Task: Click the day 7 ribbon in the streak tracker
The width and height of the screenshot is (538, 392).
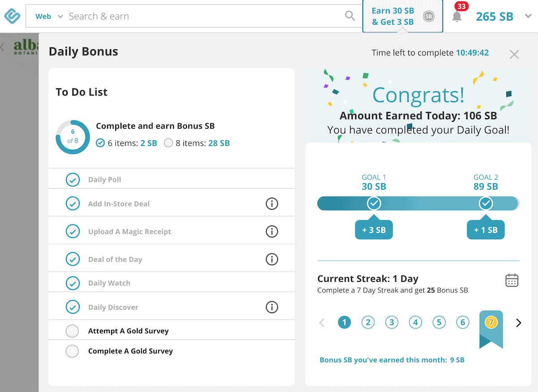Action: (491, 323)
